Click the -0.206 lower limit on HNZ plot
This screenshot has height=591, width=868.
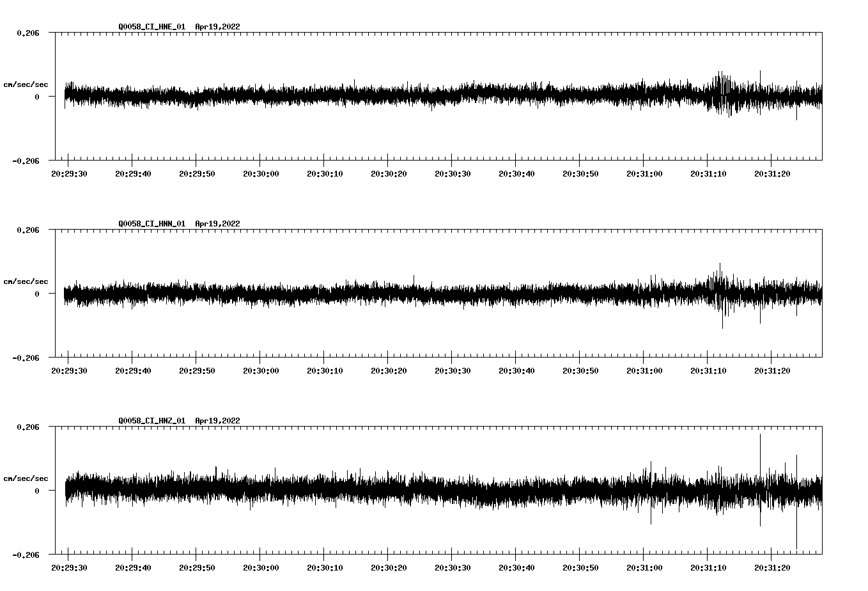(x=26, y=555)
